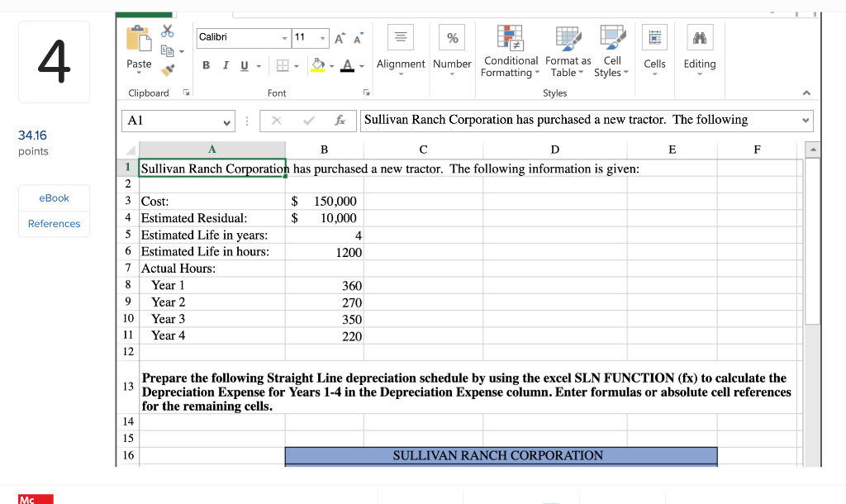Screen dimensions: 846x504
Task: Apply Percent style from the Number group
Action: pyautogui.click(x=452, y=36)
